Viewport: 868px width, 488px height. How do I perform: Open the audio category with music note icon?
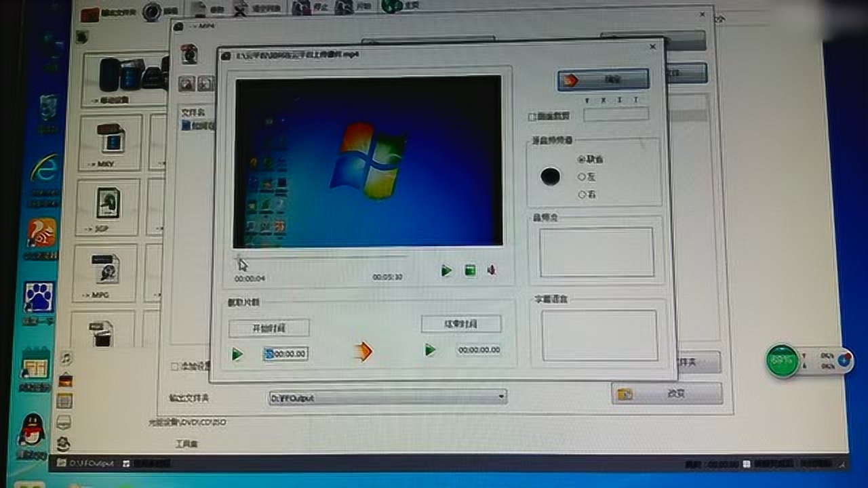coord(66,357)
